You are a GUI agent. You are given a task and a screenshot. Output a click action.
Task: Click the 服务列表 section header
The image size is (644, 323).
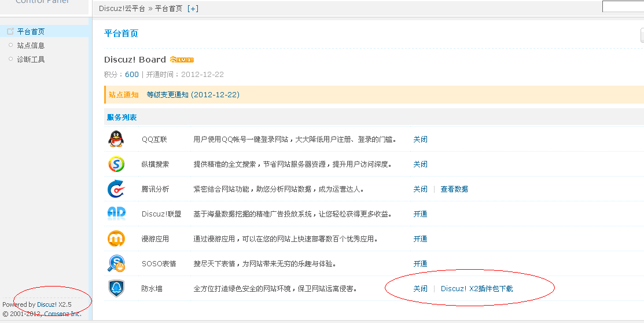[122, 117]
